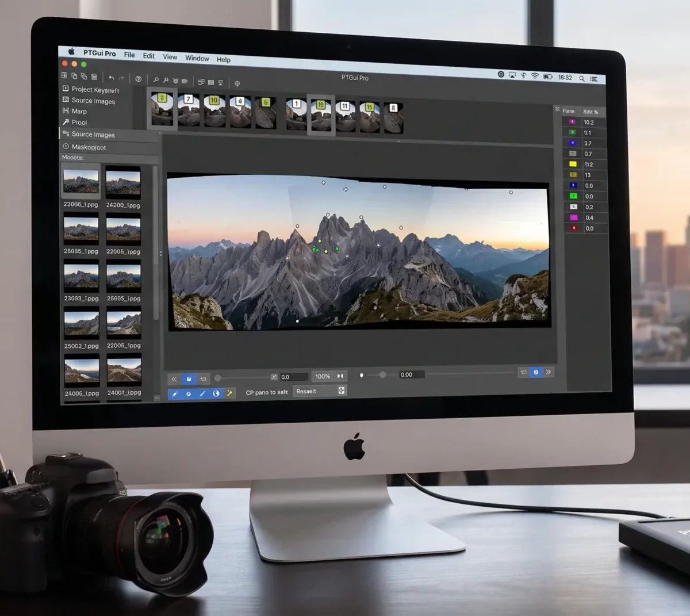Open help via the question mark toolbar icon
Screen dimensions: 690x616
(x=138, y=79)
